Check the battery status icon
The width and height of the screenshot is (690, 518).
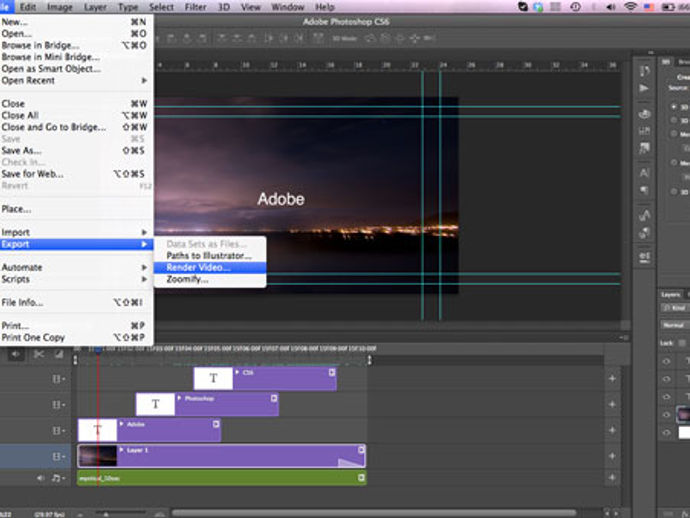click(x=668, y=7)
